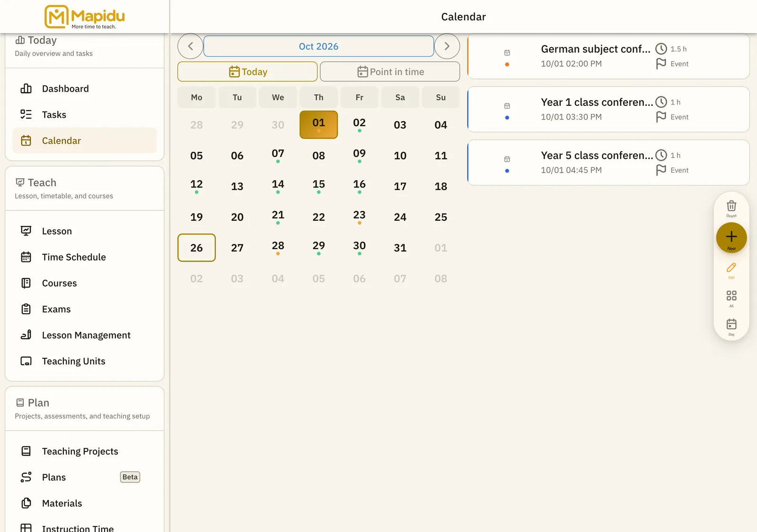Click the Teaching Projects icon
The height and width of the screenshot is (532, 757).
(26, 452)
